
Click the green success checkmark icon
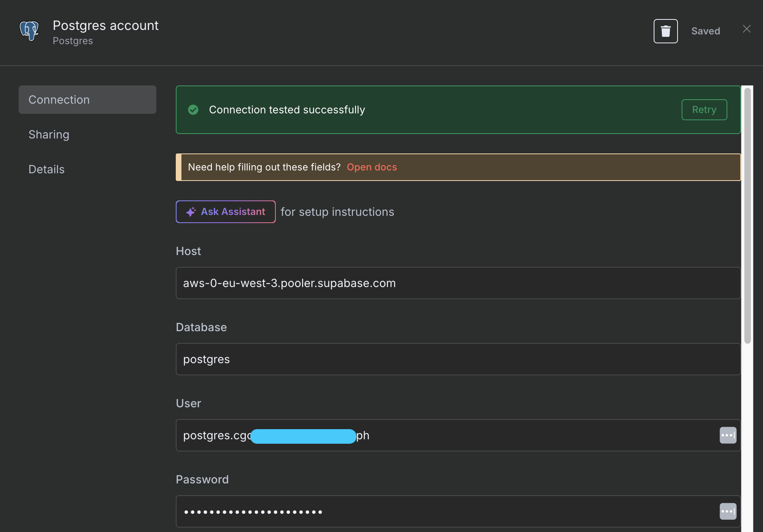193,110
